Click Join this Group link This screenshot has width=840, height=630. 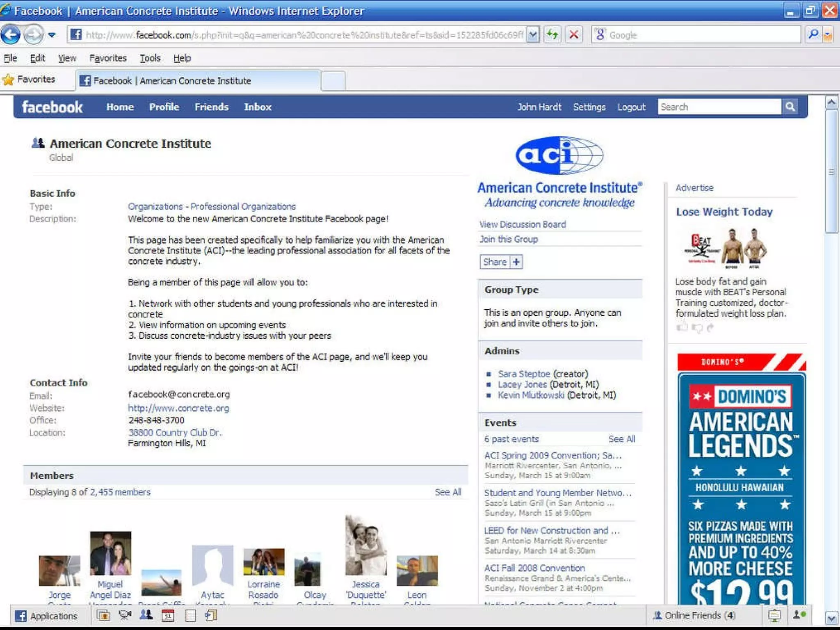pos(509,239)
